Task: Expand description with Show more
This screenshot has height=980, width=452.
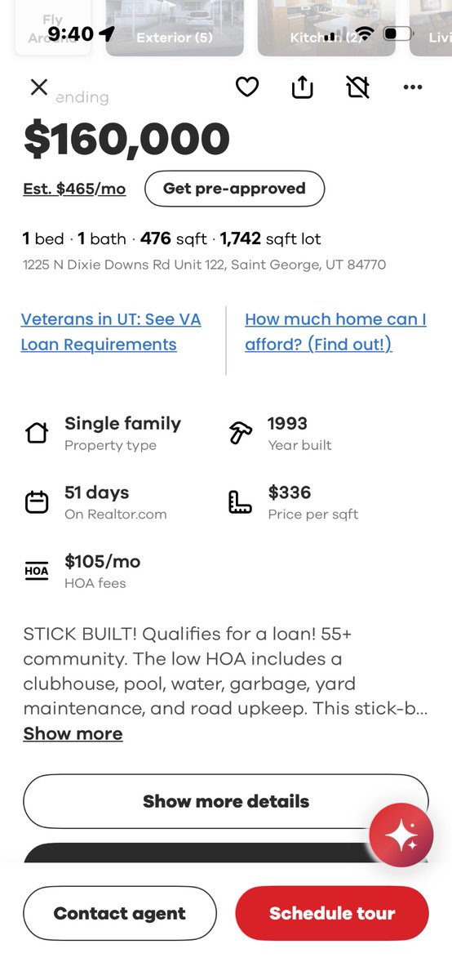Action: tap(73, 733)
